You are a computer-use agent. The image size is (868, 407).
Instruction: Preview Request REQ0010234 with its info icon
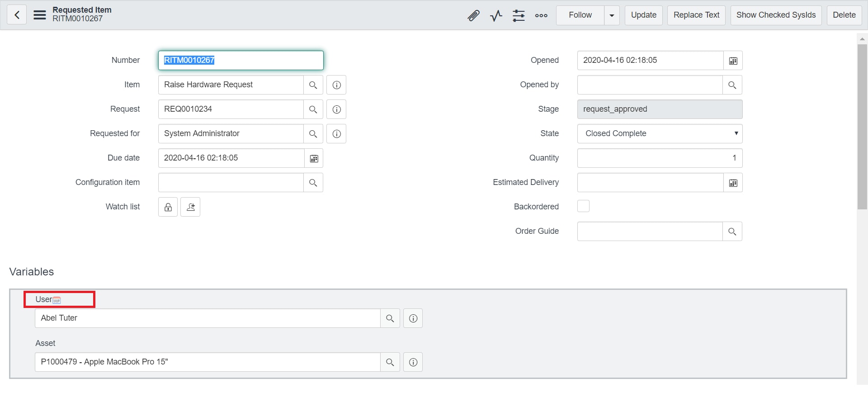pos(336,109)
